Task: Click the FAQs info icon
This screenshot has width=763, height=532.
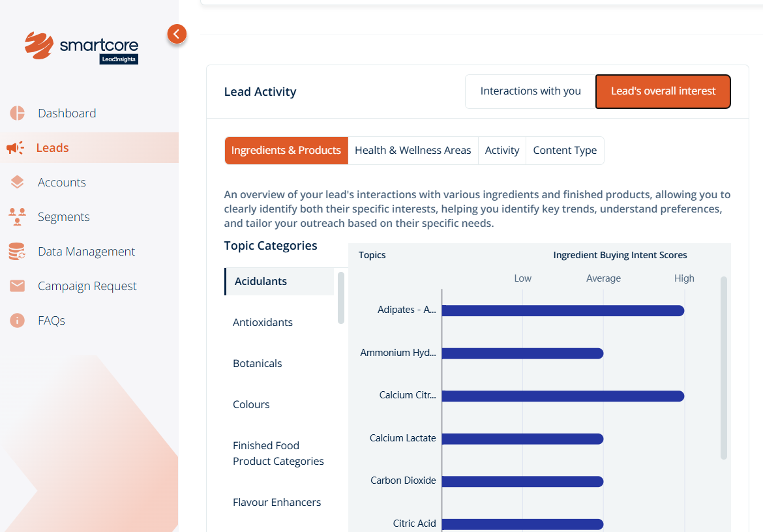Action: [x=17, y=321]
